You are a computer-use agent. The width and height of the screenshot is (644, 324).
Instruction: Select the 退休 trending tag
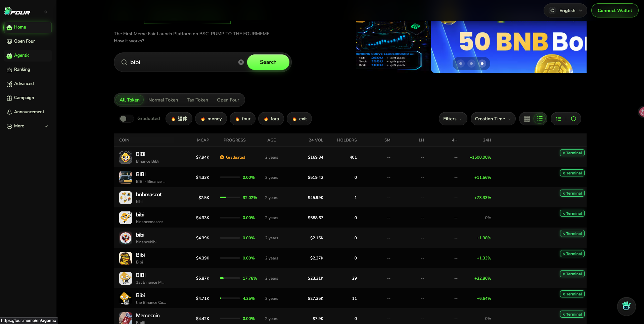coord(179,119)
